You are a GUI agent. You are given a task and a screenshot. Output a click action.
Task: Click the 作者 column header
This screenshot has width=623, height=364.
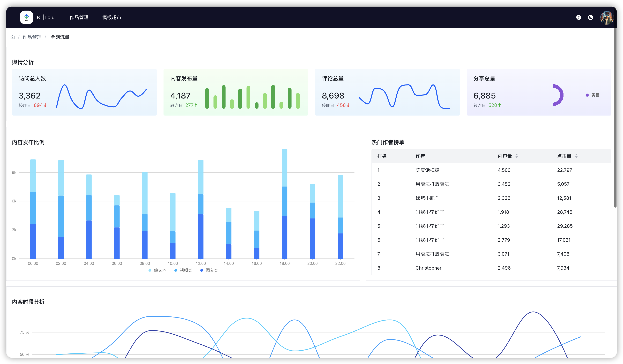(420, 156)
